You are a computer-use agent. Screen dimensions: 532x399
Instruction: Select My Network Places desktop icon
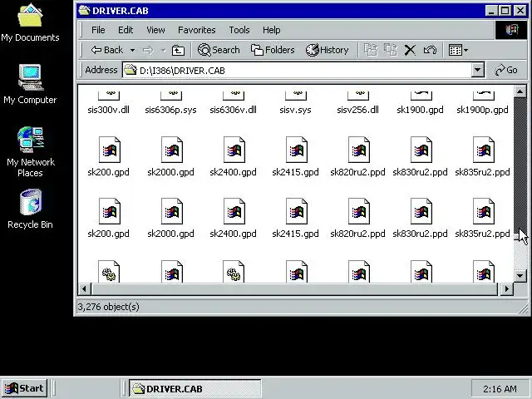tap(31, 151)
